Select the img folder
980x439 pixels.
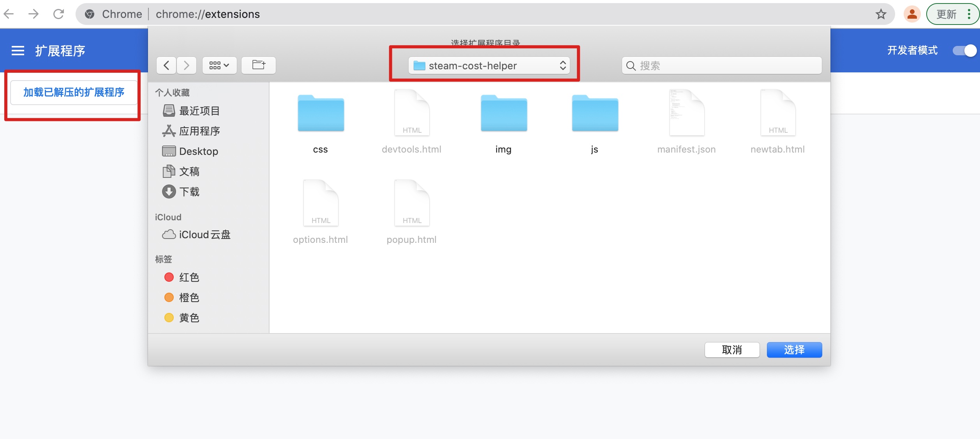(x=504, y=113)
